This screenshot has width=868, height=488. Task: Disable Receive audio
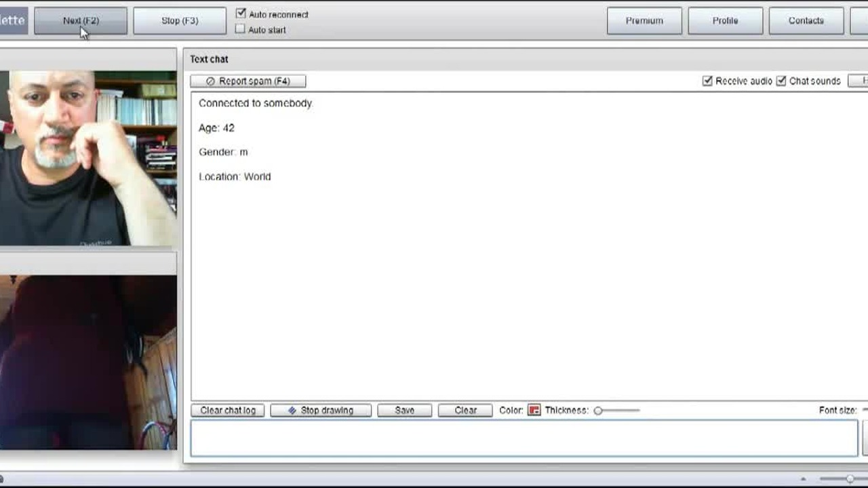(708, 81)
